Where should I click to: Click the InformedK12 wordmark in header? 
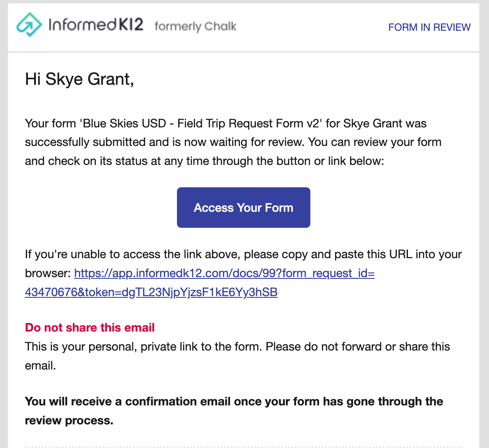[x=96, y=24]
